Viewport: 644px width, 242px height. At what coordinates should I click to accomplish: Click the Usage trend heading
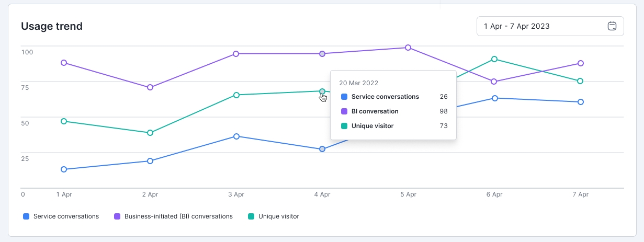[52, 26]
